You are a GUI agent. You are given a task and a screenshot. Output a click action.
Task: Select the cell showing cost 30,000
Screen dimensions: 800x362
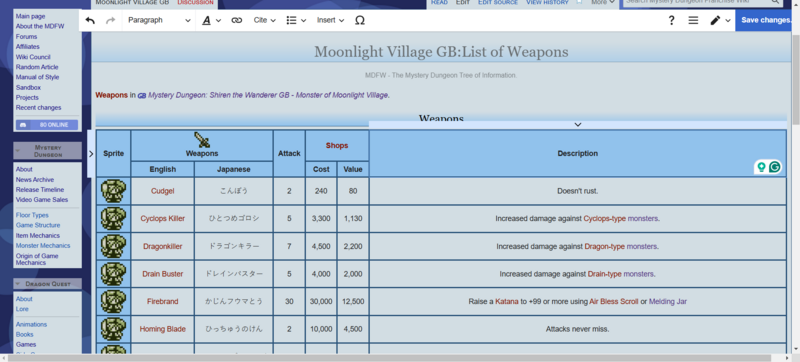pyautogui.click(x=321, y=301)
